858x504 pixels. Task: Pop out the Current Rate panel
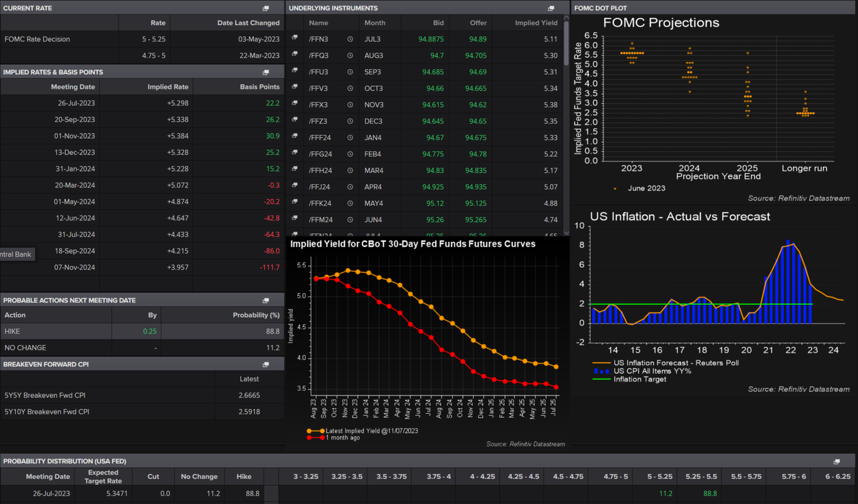(265, 9)
